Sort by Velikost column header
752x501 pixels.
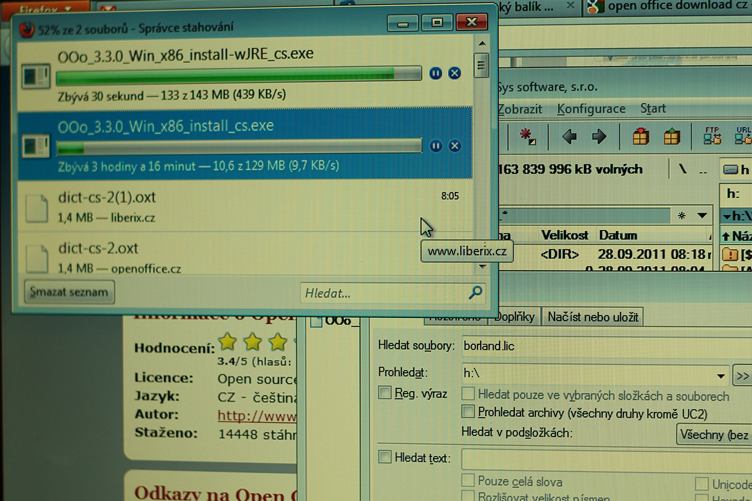tap(564, 235)
